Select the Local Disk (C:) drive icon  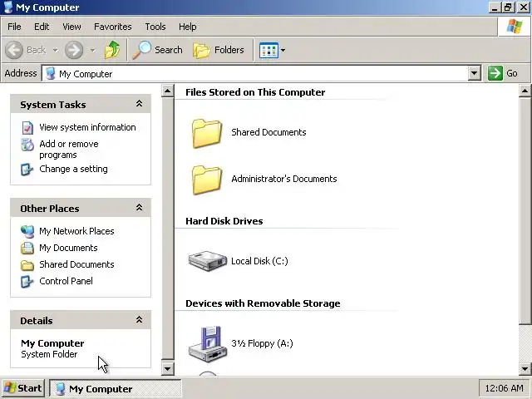[207, 260]
